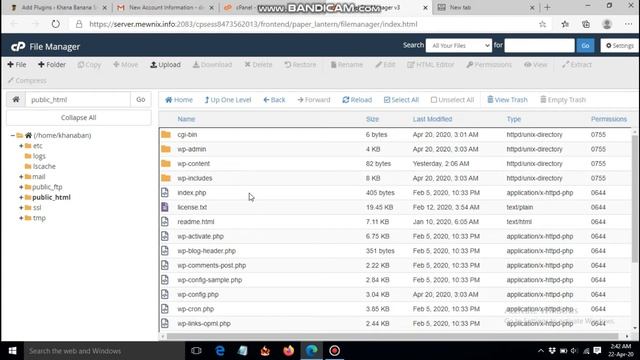The height and width of the screenshot is (360, 640).
Task: Sort by Name column header
Action: [x=186, y=119]
